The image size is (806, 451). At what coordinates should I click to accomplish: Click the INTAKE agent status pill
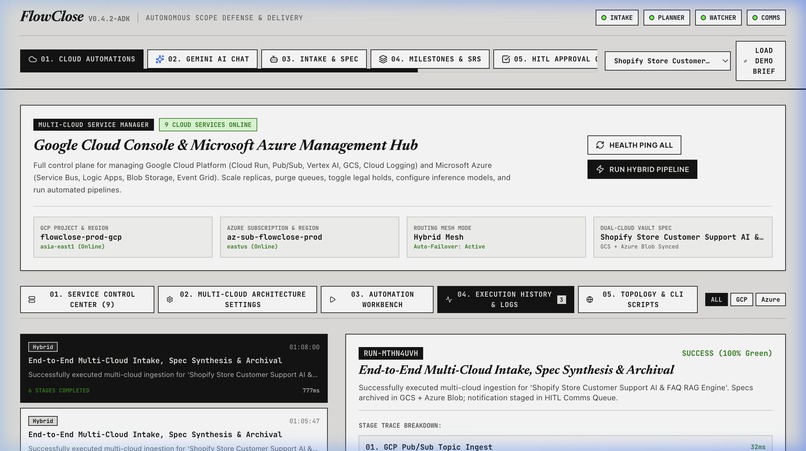click(617, 17)
